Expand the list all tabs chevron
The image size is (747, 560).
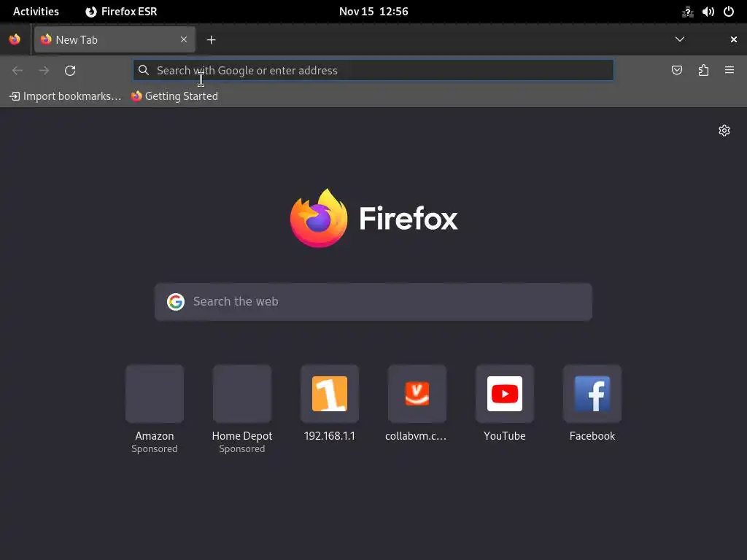click(680, 39)
